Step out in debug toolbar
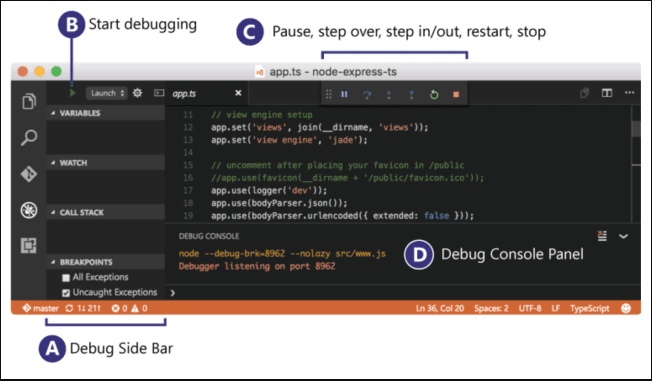Screen dimensions: 652x381 click(x=411, y=94)
